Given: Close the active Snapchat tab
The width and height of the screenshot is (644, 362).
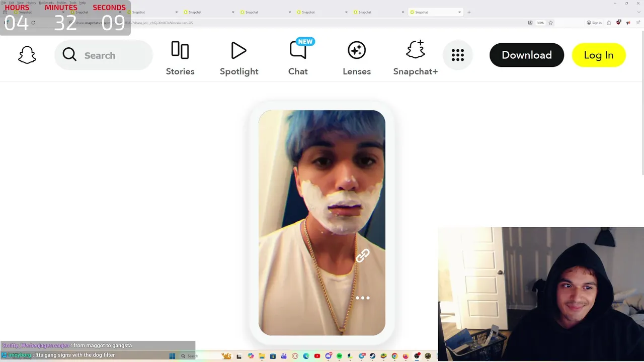Looking at the screenshot, I should 459,12.
